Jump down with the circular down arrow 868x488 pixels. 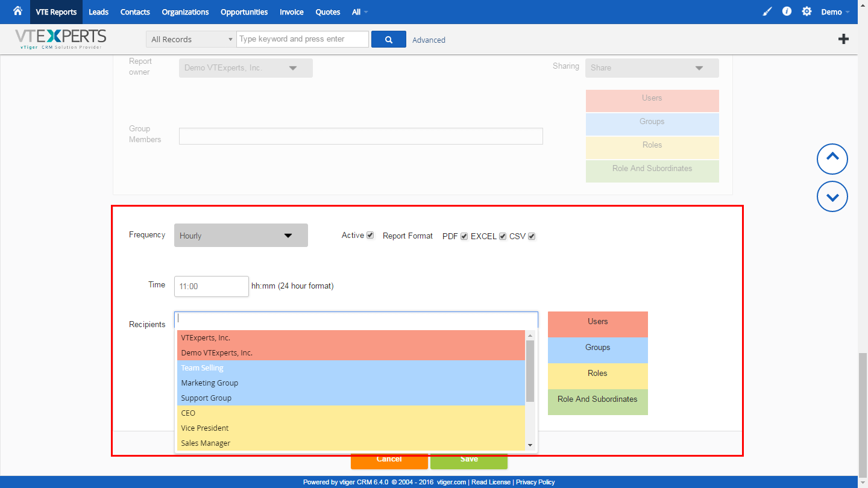click(832, 196)
